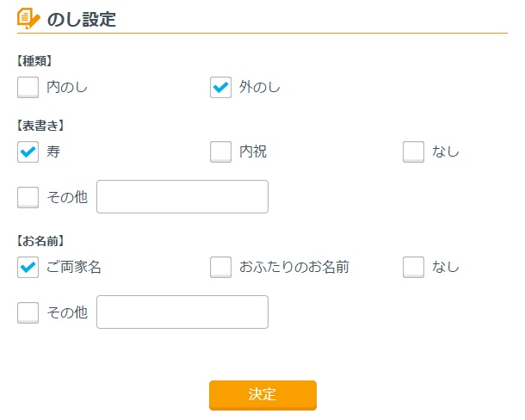Enable the その他 checkbox under お名前

[x=28, y=312]
